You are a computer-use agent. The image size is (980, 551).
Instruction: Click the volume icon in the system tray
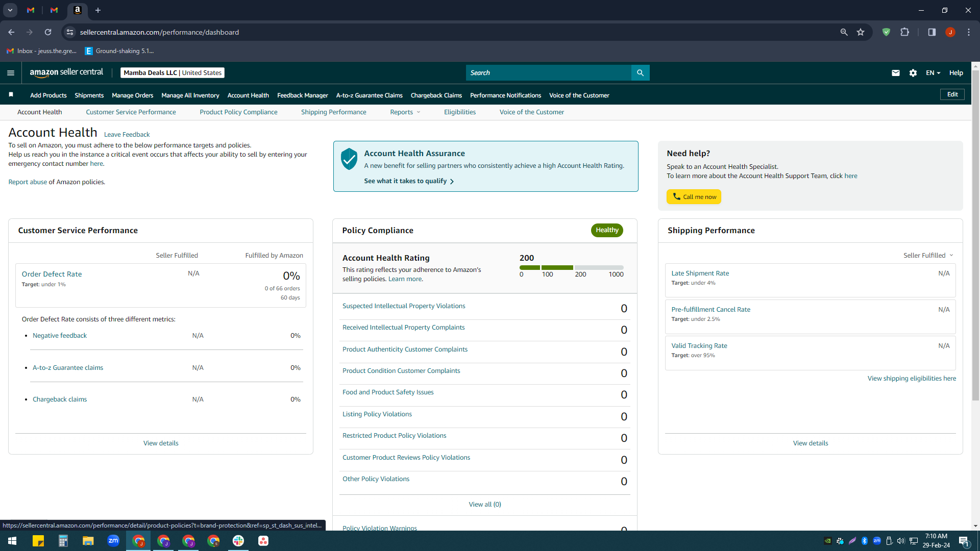coord(901,541)
